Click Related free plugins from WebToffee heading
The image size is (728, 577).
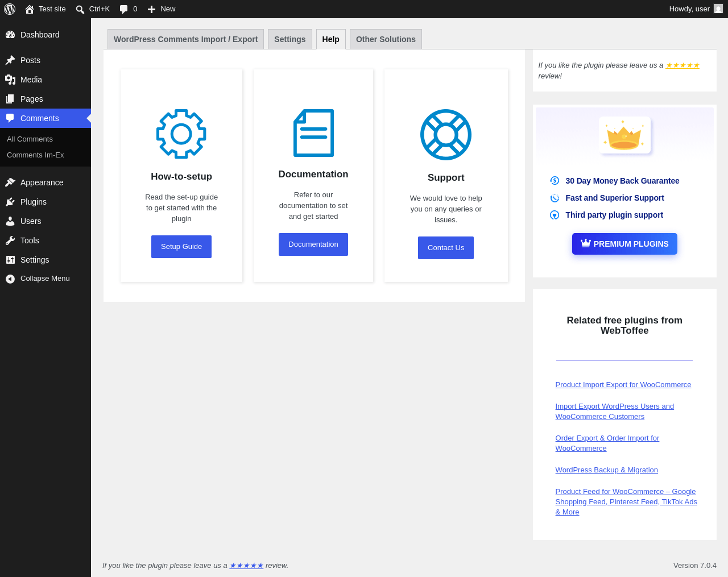point(624,326)
